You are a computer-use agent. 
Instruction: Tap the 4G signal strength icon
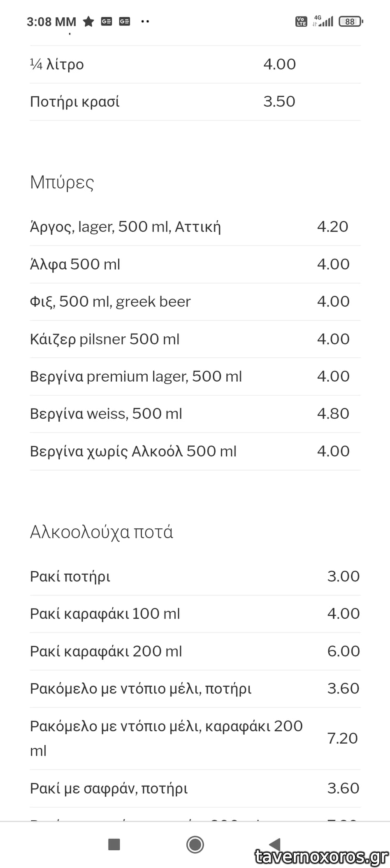[x=323, y=21]
